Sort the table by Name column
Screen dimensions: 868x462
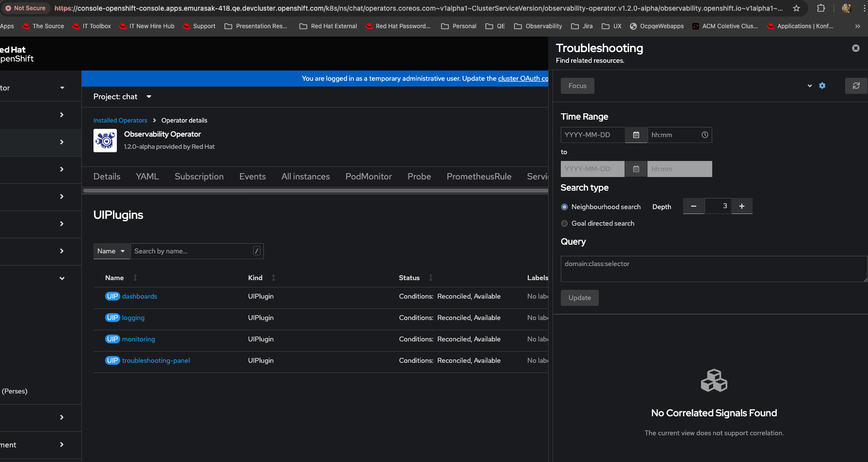[x=115, y=278]
